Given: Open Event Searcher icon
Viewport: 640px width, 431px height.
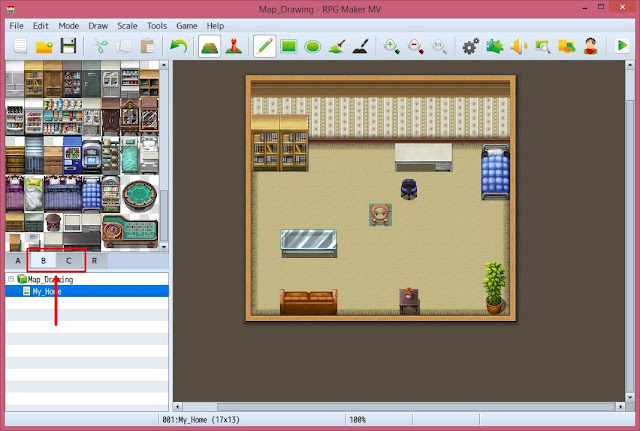Looking at the screenshot, I should [x=543, y=46].
